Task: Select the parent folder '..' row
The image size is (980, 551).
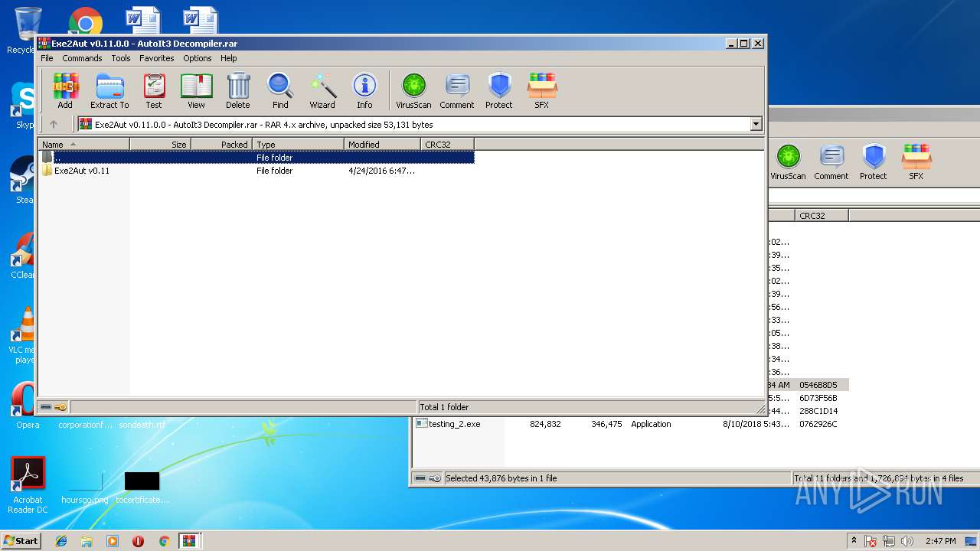Action: click(x=256, y=158)
